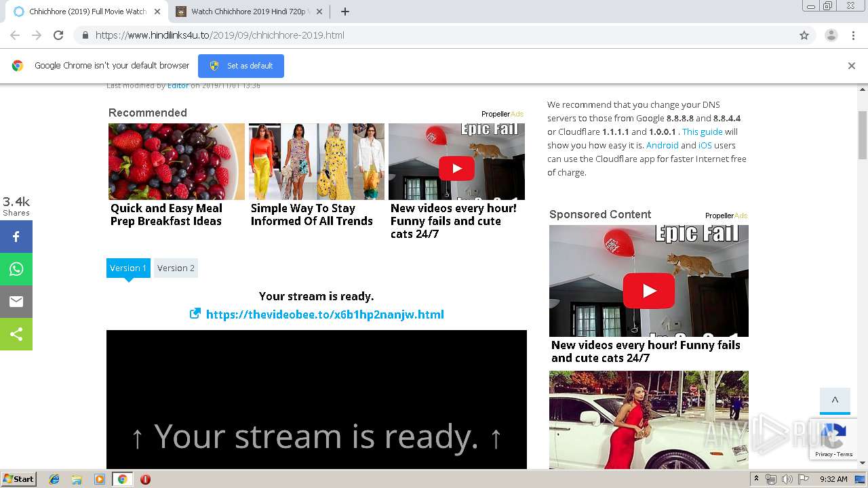Select the Version 1 stream tab
868x488 pixels.
click(x=128, y=268)
